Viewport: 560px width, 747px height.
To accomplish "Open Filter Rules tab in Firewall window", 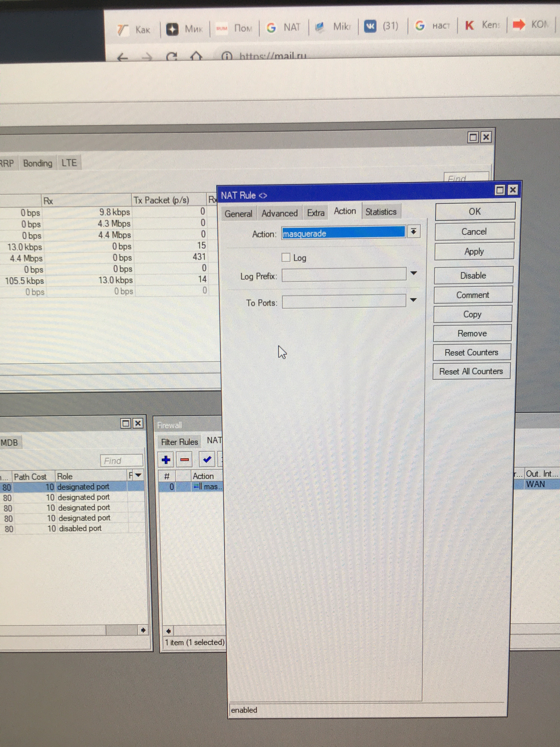I will click(179, 442).
